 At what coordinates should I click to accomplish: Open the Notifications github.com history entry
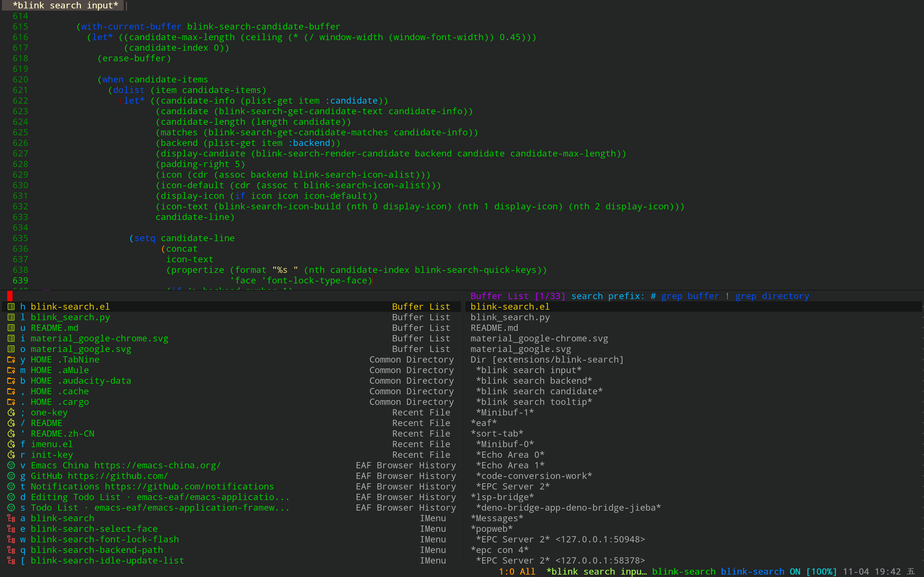tap(152, 487)
